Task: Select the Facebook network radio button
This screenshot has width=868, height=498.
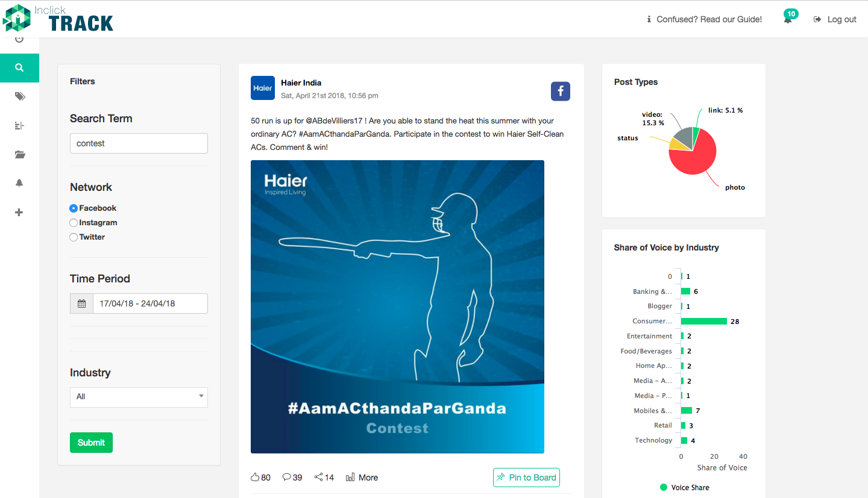Action: (x=74, y=208)
